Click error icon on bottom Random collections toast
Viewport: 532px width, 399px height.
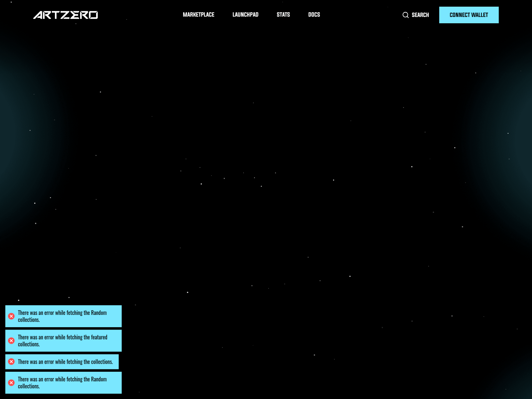pyautogui.click(x=11, y=383)
